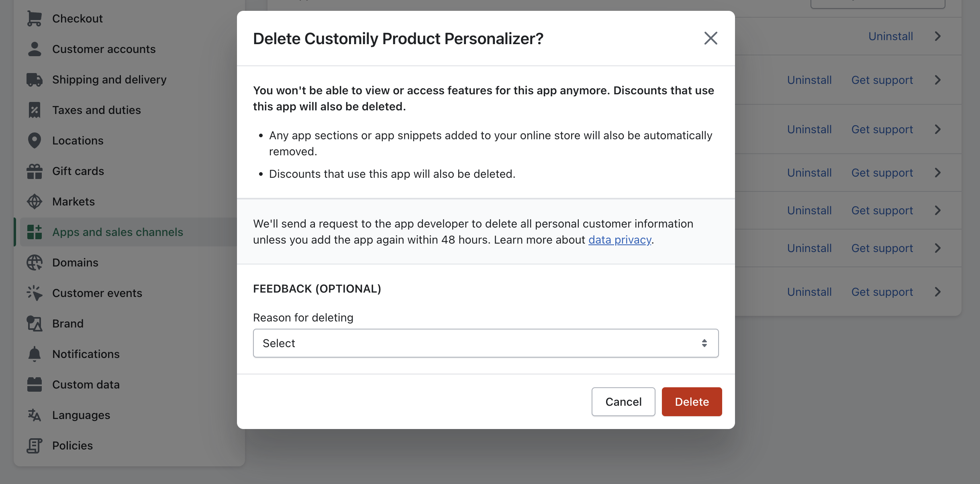This screenshot has height=484, width=980.
Task: Click the Taxes and duties receipt icon
Action: click(x=35, y=110)
